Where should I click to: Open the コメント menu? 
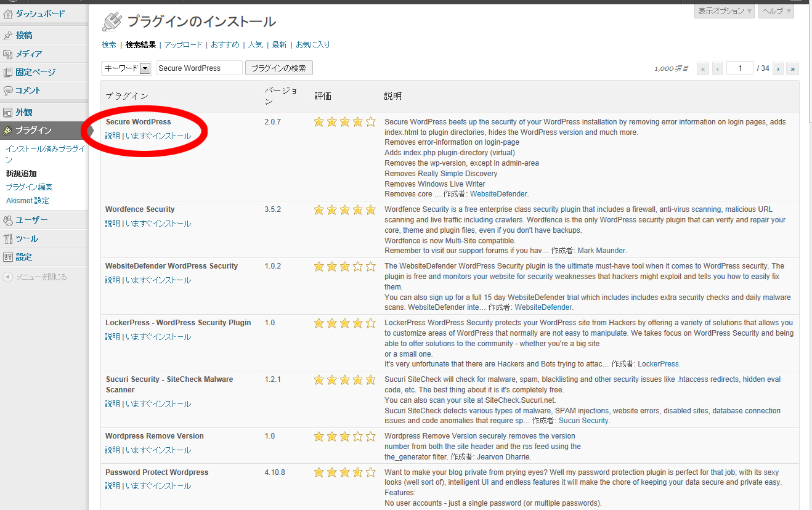pos(28,91)
